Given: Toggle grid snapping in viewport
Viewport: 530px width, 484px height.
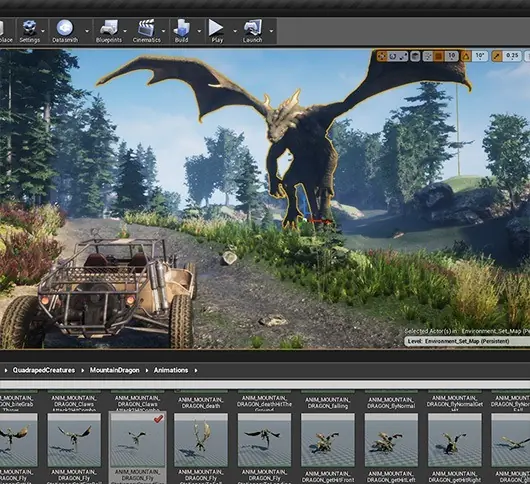Looking at the screenshot, I should (x=439, y=56).
